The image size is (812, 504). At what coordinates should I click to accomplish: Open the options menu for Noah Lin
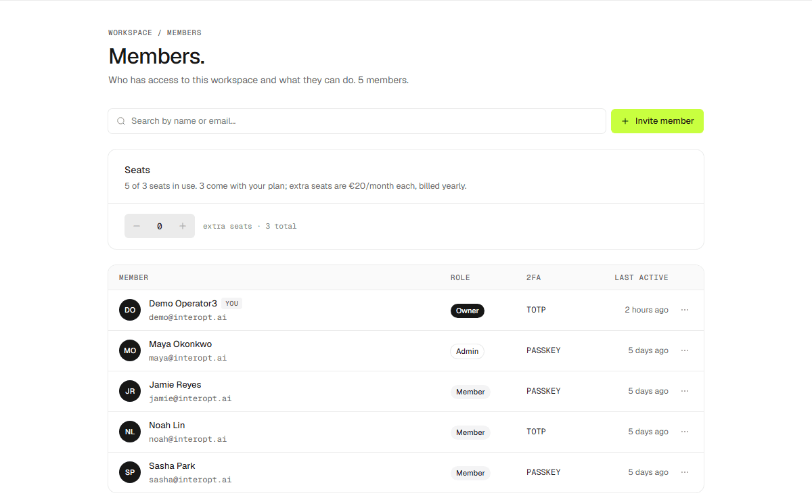point(685,432)
